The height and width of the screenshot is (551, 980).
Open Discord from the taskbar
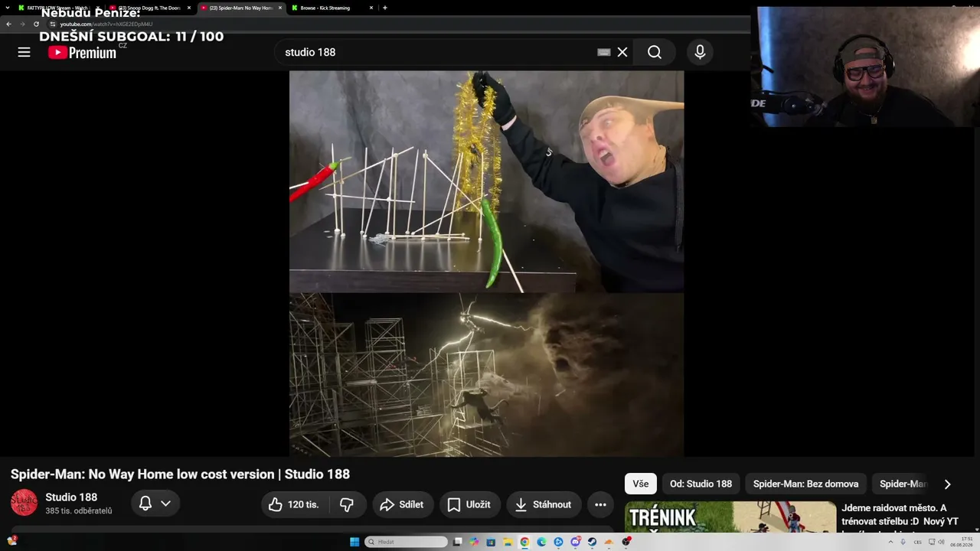point(575,542)
